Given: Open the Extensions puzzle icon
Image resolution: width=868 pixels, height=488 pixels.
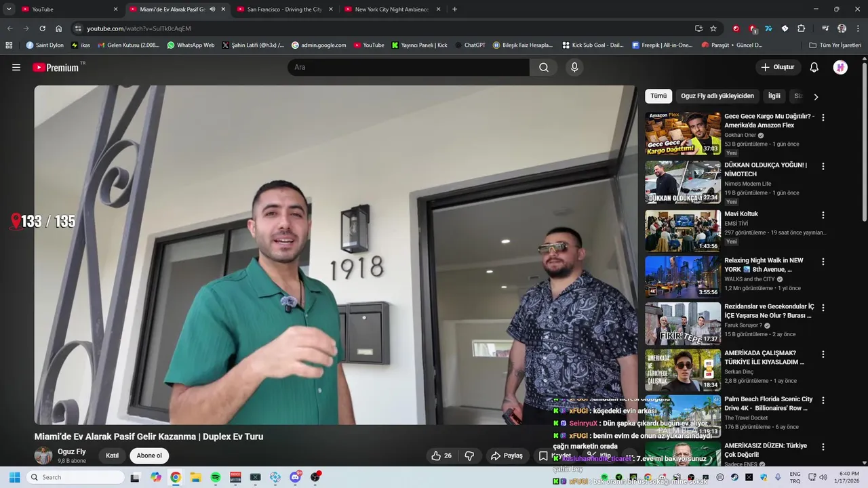Looking at the screenshot, I should [801, 28].
